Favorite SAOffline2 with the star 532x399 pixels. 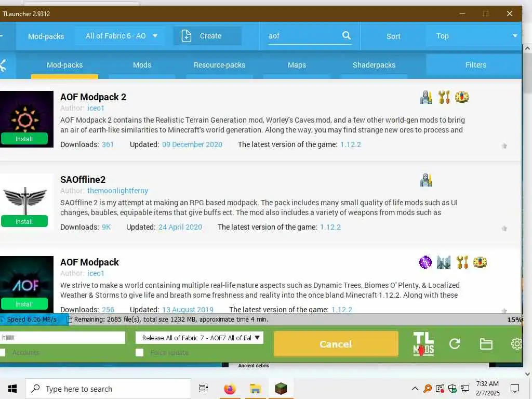click(x=504, y=229)
